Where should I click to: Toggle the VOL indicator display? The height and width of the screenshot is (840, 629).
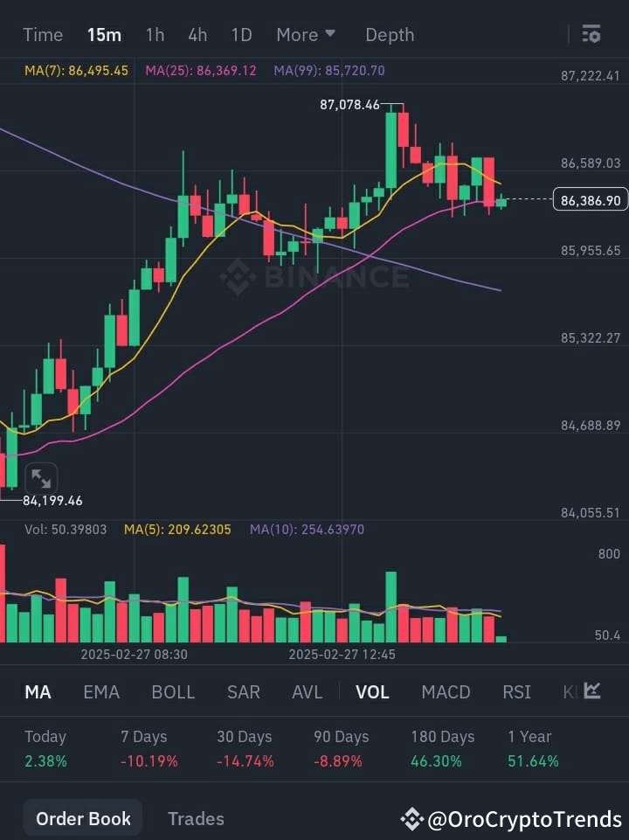pos(372,691)
